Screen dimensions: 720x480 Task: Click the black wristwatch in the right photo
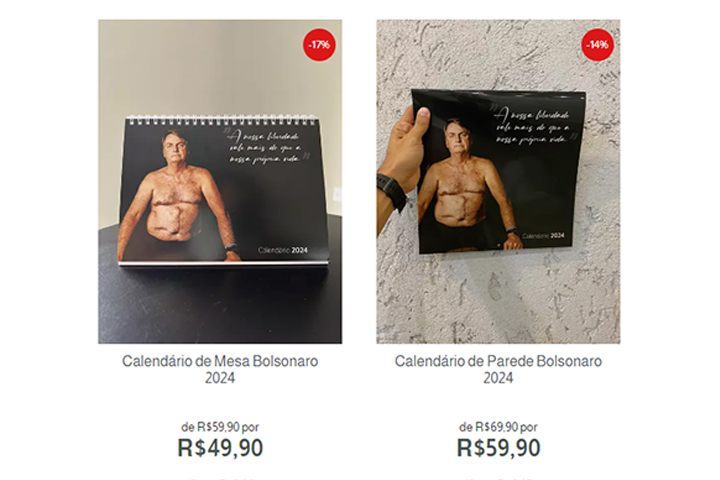coord(392,191)
